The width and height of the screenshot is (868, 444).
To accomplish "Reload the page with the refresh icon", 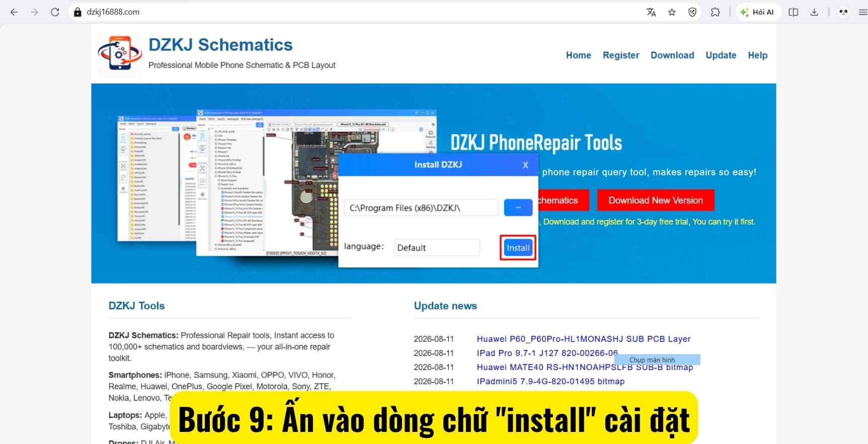I will point(55,12).
